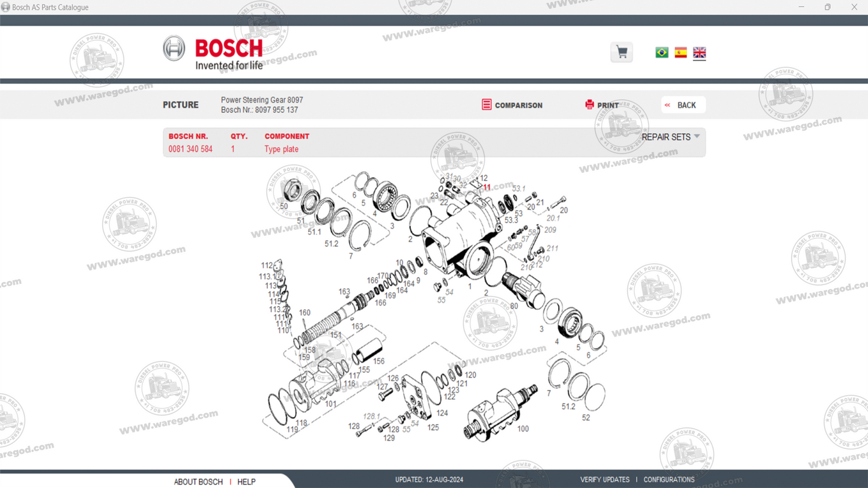Click part label 151 in the diagram
Image resolution: width=868 pixels, height=488 pixels.
click(x=335, y=336)
